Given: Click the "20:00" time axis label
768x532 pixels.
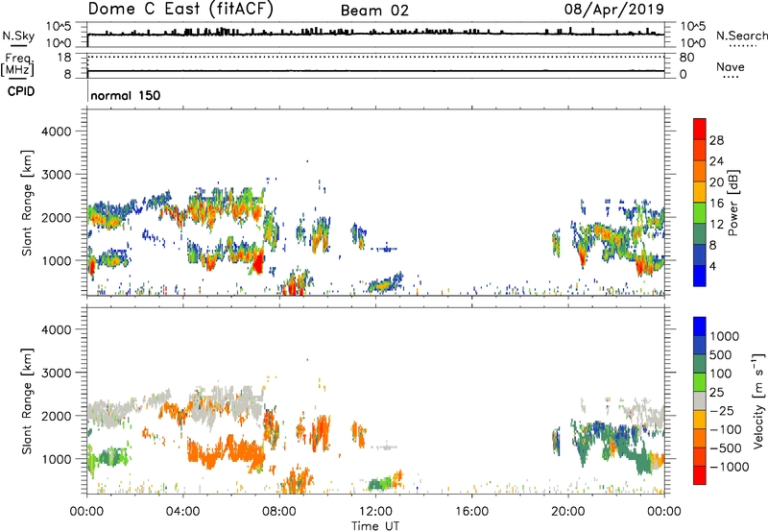Looking at the screenshot, I should point(568,512).
